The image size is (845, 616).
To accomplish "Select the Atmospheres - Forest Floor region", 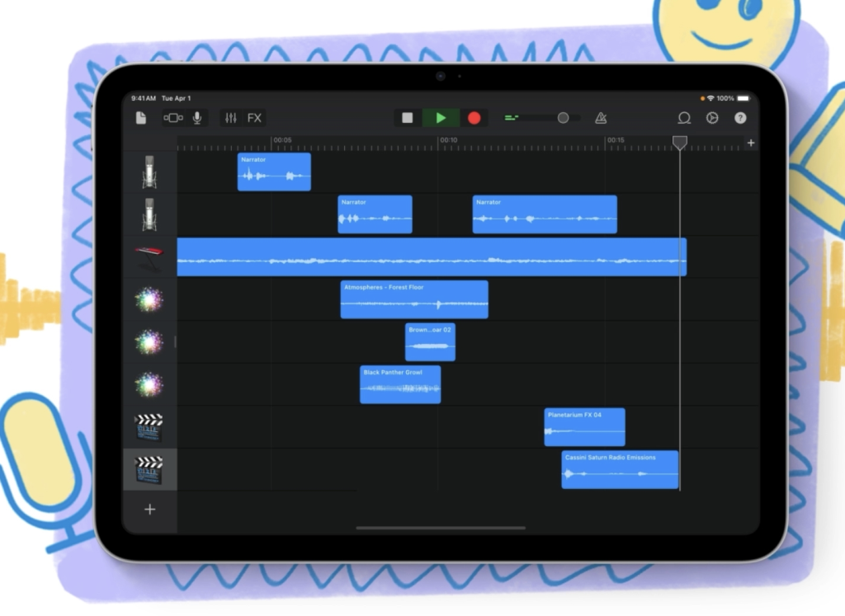I will pyautogui.click(x=414, y=299).
